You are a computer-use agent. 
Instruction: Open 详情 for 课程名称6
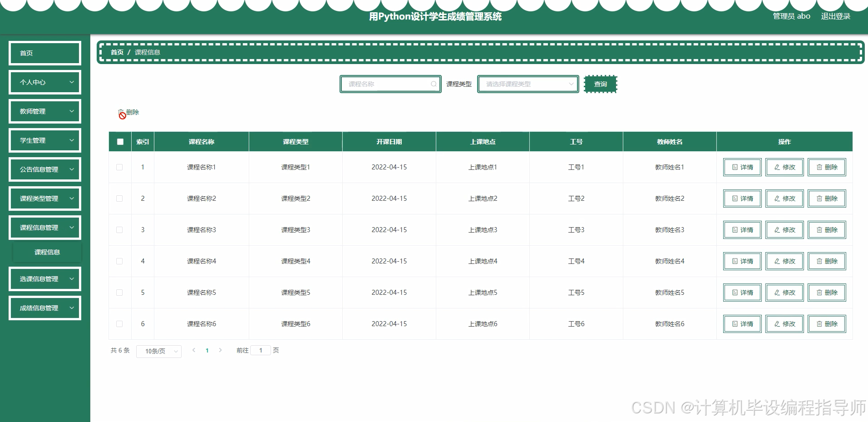click(x=742, y=324)
